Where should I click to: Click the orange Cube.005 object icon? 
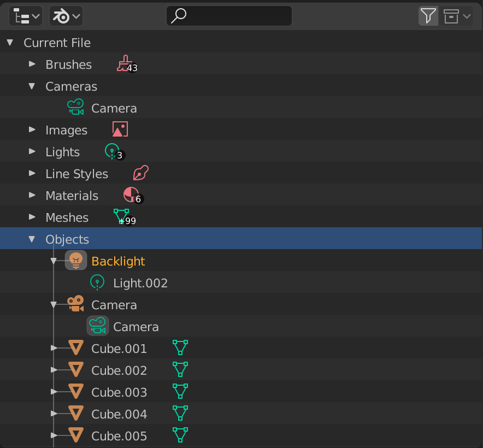[76, 435]
